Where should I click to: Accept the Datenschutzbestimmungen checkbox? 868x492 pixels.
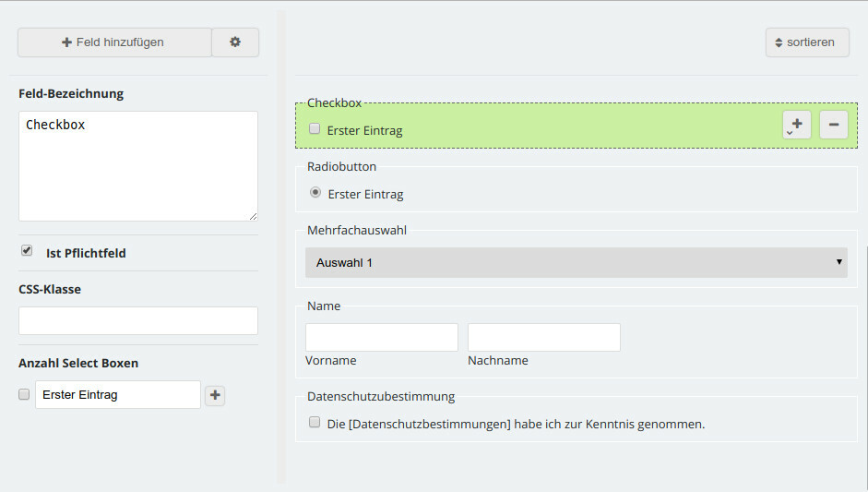[x=315, y=423]
